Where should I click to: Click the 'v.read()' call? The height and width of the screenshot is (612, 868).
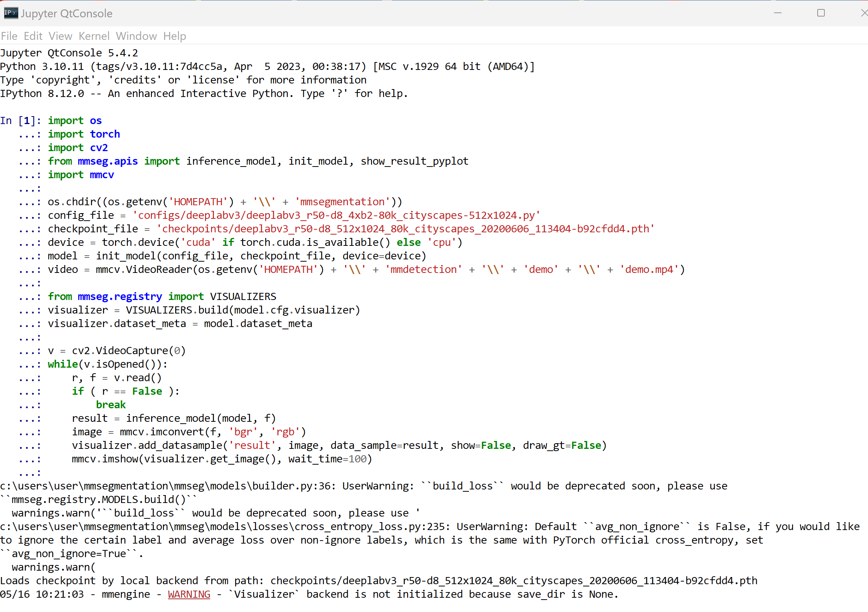coord(138,378)
